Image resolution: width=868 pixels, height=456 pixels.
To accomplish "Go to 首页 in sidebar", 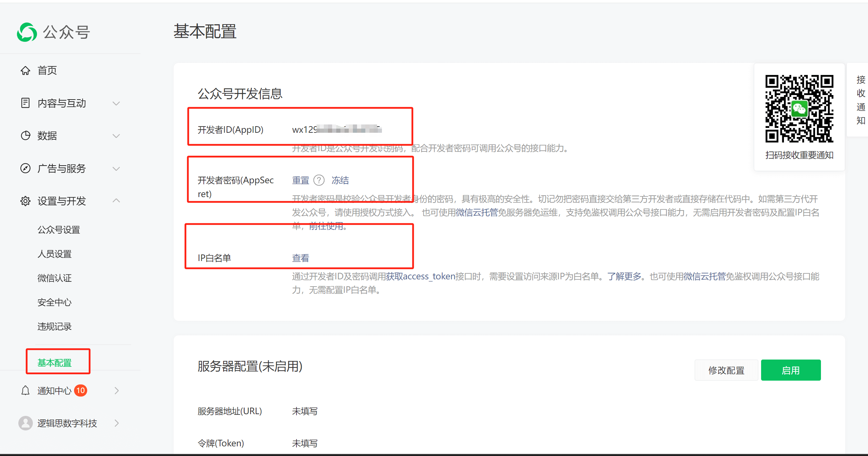I will [x=47, y=71].
